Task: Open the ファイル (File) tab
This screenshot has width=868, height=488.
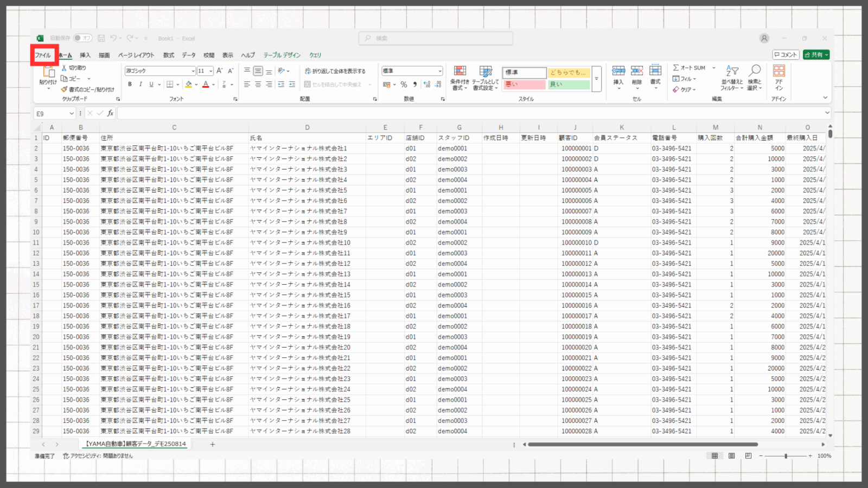Action: 43,55
